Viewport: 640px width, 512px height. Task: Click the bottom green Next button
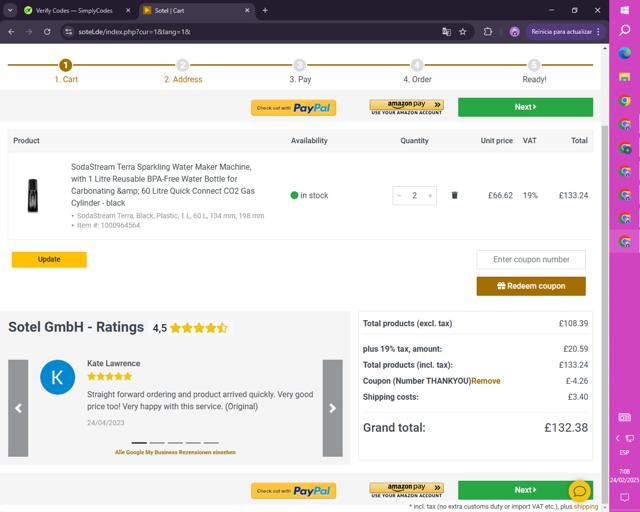525,490
